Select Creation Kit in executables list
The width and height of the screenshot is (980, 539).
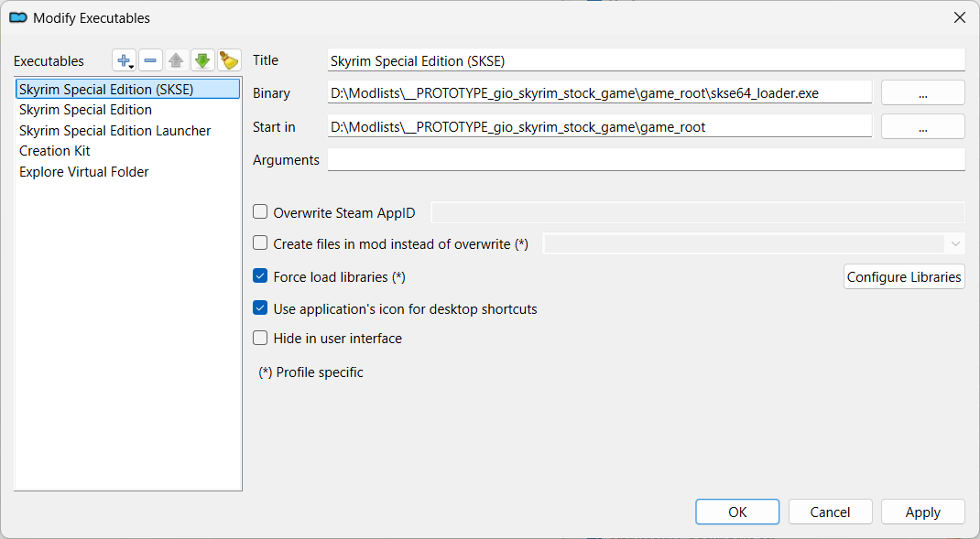[127, 151]
